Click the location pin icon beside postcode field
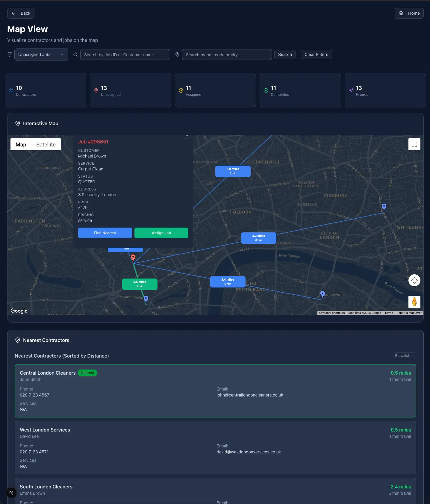This screenshot has width=430, height=504. click(177, 55)
